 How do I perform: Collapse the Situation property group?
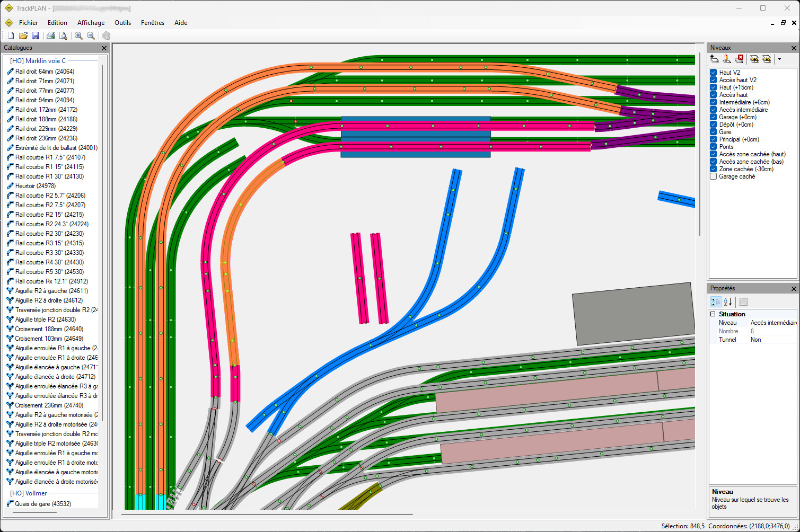[x=713, y=314]
